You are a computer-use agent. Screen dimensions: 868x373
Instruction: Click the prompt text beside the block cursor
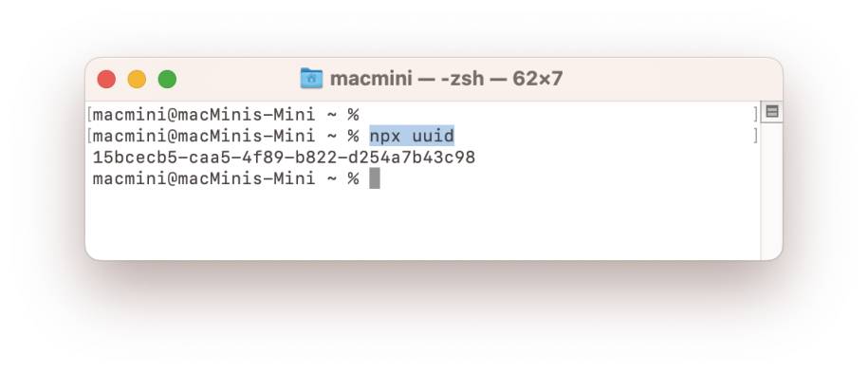(226, 178)
